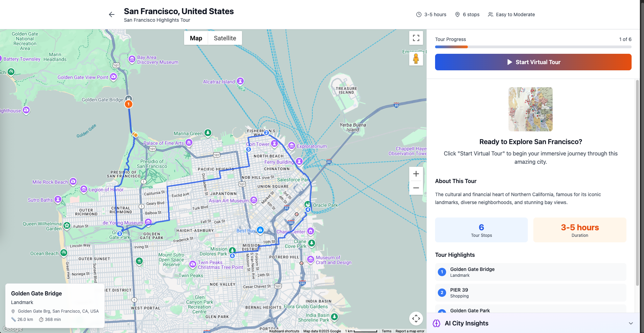Open Asian Art Museum pin
This screenshot has height=333, width=644.
pos(254,200)
